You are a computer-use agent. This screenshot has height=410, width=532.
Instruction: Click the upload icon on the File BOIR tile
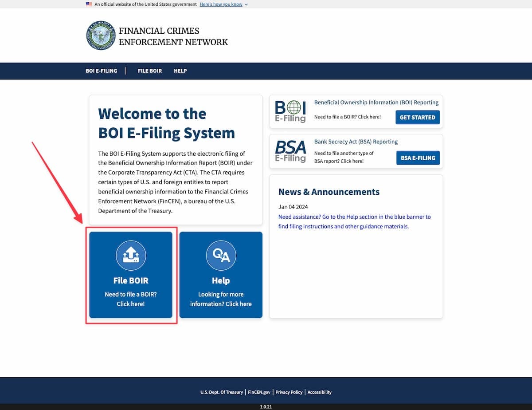pyautogui.click(x=131, y=255)
